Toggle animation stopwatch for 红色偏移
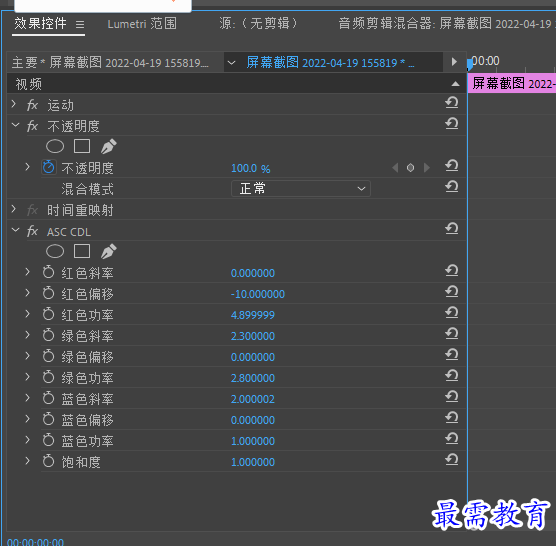 pos(48,293)
